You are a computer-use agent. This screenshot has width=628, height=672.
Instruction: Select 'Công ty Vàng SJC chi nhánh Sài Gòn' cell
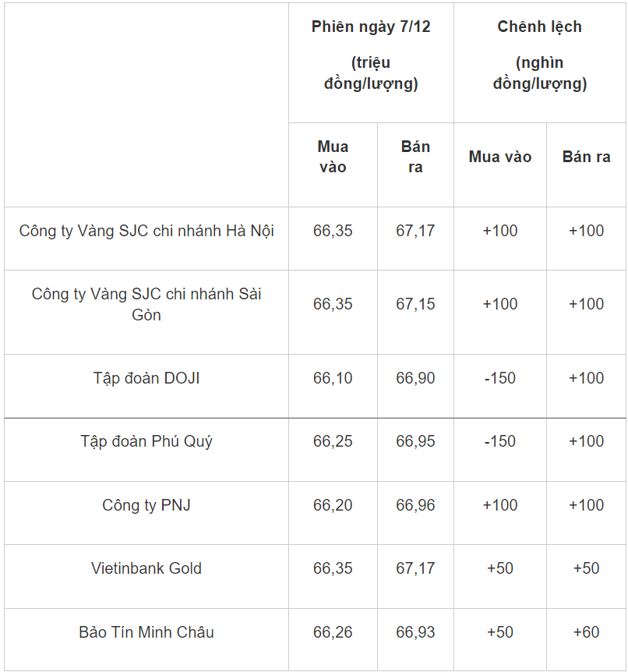(146, 304)
